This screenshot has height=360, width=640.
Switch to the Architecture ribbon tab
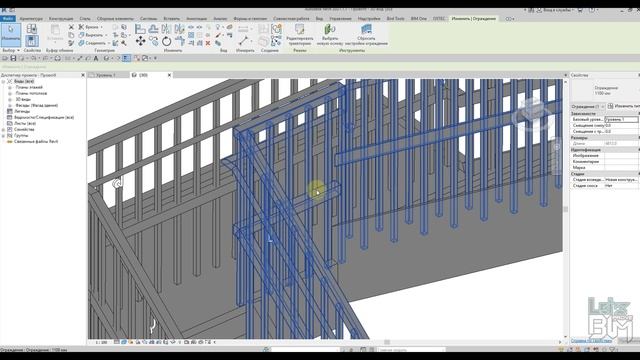pyautogui.click(x=31, y=18)
